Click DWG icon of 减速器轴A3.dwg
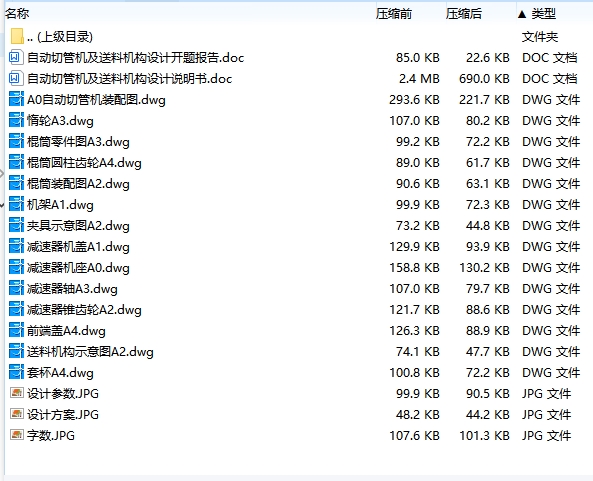593x481 pixels. click(x=16, y=289)
